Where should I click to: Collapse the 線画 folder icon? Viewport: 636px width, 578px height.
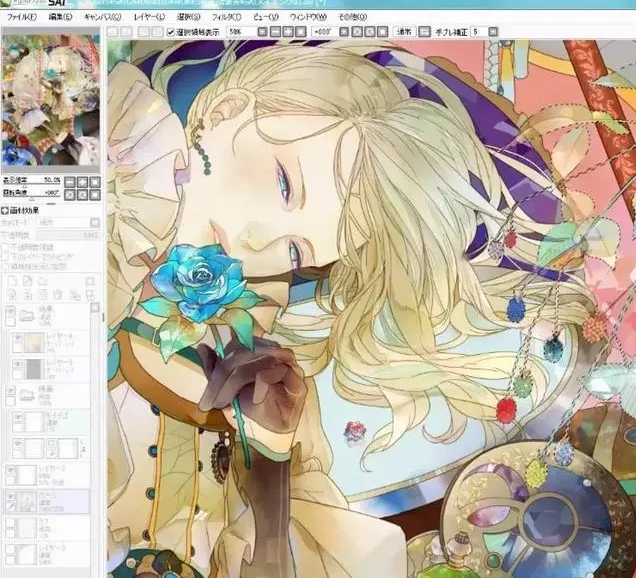[27, 395]
